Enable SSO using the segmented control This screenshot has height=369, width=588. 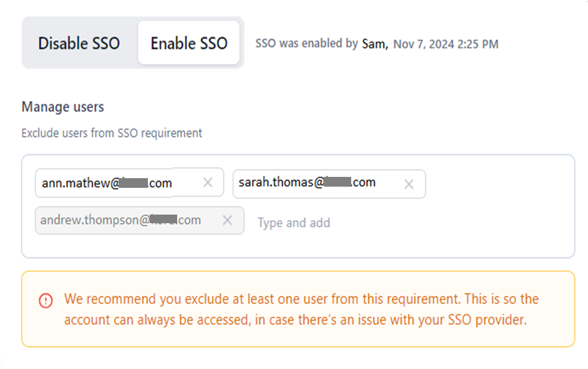189,43
